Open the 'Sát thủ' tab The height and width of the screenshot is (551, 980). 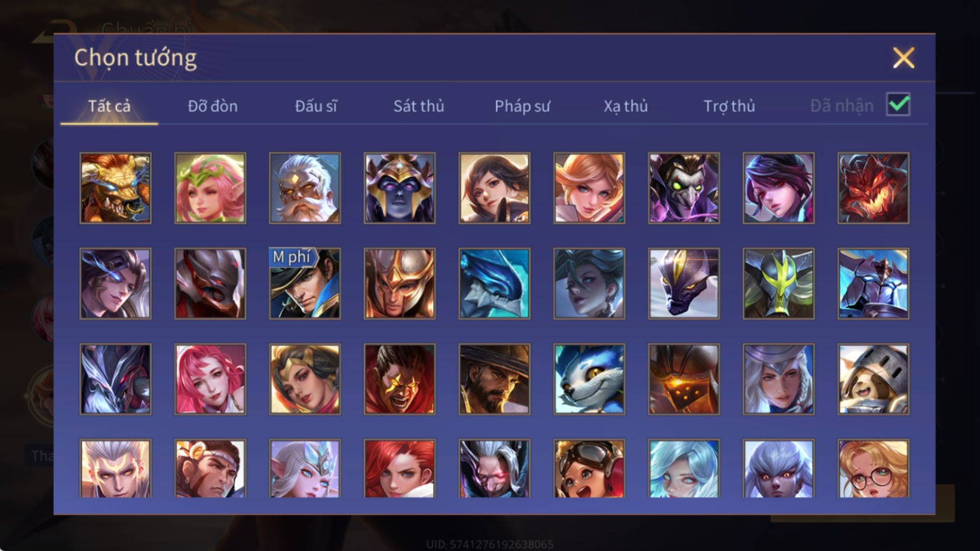418,106
